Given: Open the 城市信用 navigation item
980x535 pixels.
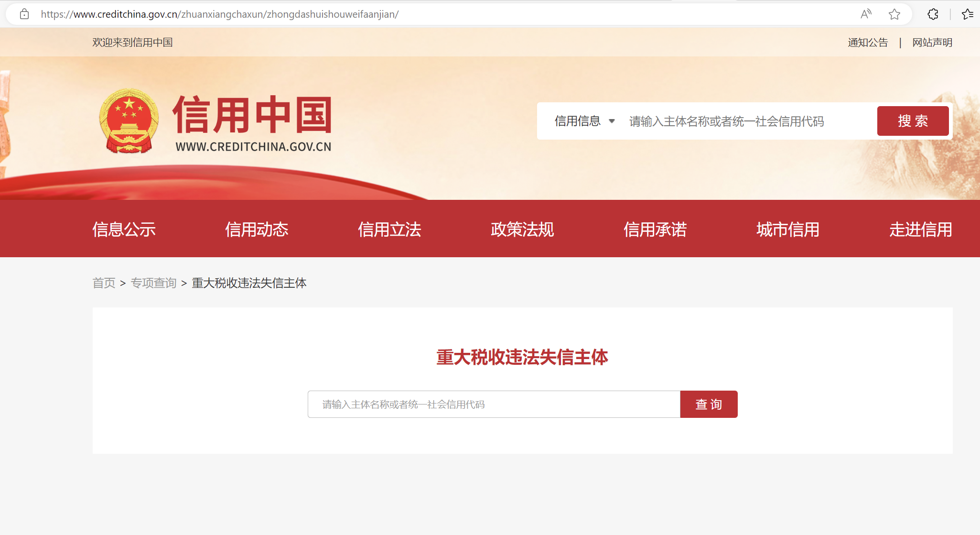Looking at the screenshot, I should [x=788, y=229].
